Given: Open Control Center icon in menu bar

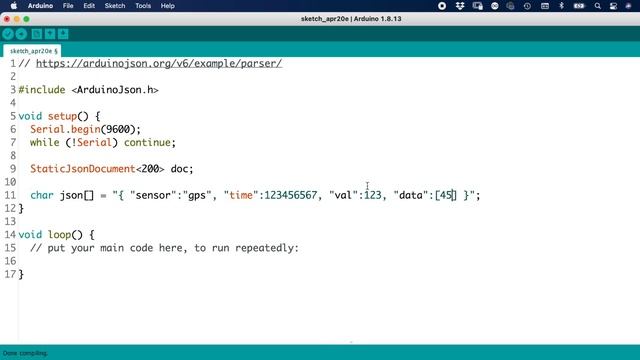Looking at the screenshot, I should 613,6.
